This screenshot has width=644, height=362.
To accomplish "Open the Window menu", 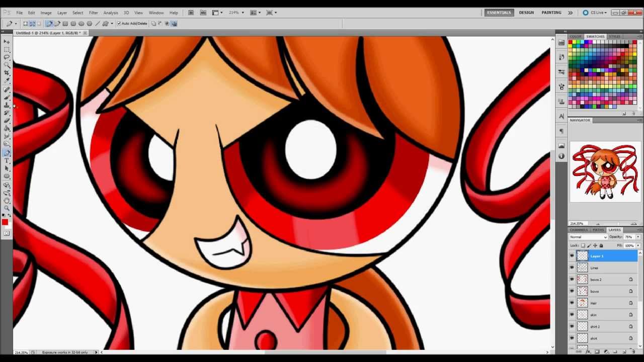I will tap(156, 13).
